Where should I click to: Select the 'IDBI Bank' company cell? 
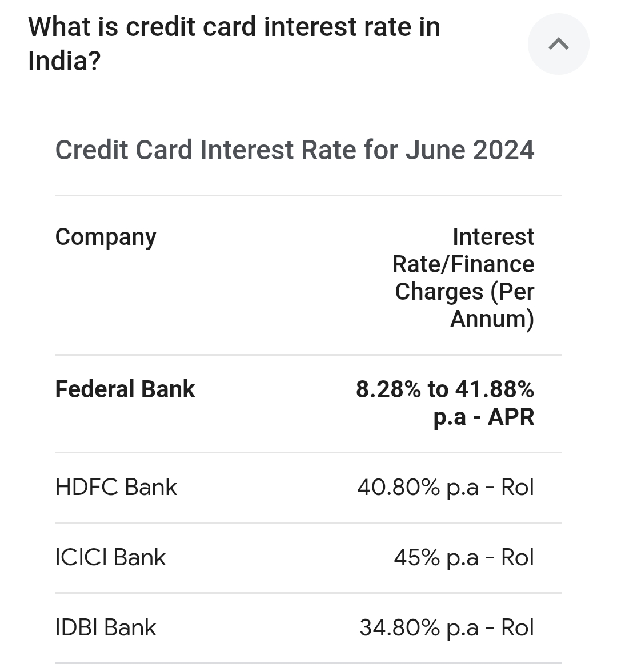click(106, 628)
